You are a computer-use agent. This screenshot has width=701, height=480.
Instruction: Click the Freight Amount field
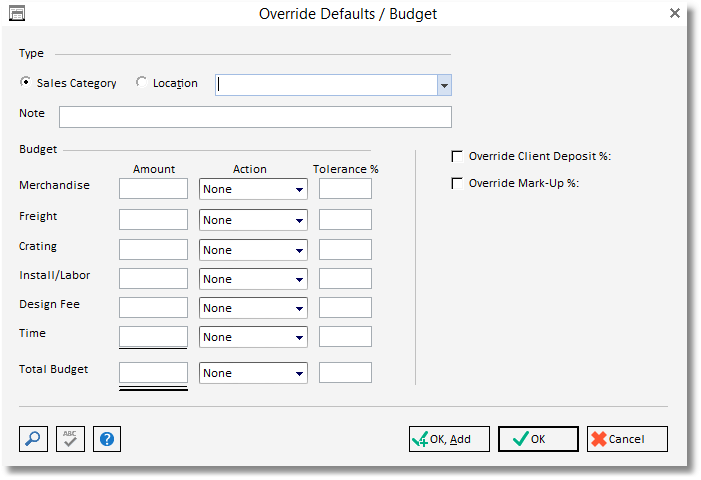153,219
